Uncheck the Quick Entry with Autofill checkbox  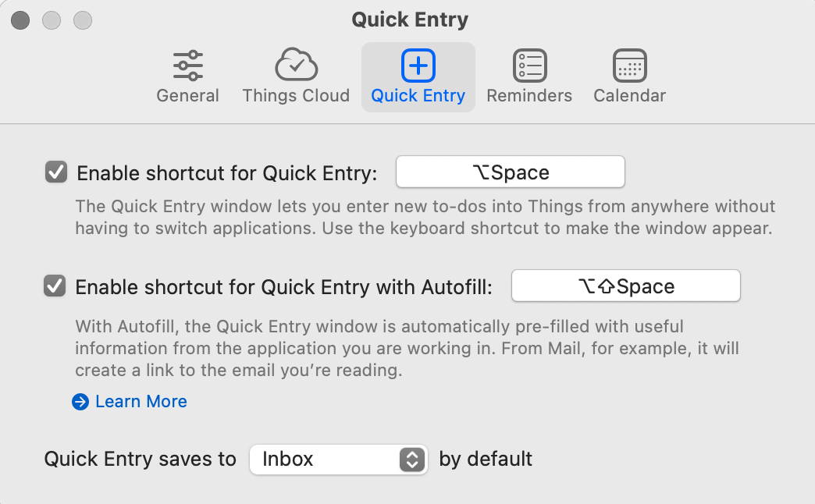click(x=55, y=286)
